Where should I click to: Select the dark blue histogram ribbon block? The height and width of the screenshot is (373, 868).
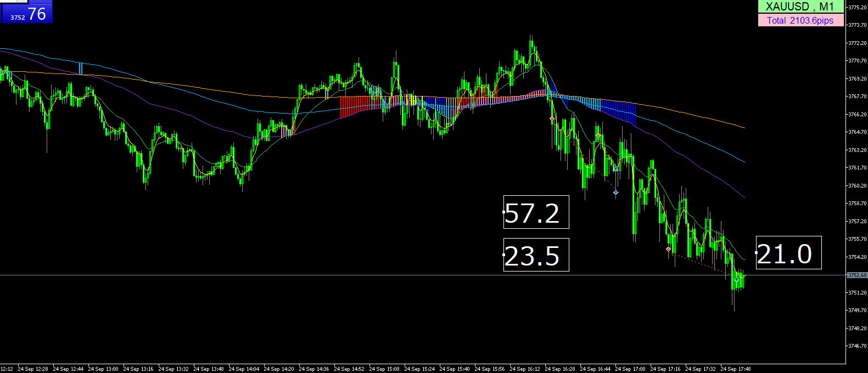pyautogui.click(x=619, y=112)
